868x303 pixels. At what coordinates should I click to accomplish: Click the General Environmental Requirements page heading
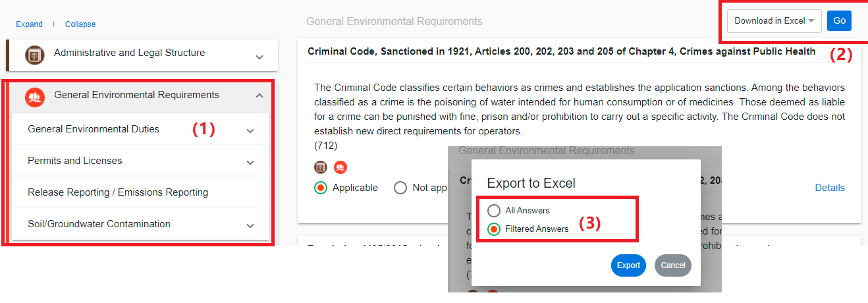coord(394,22)
